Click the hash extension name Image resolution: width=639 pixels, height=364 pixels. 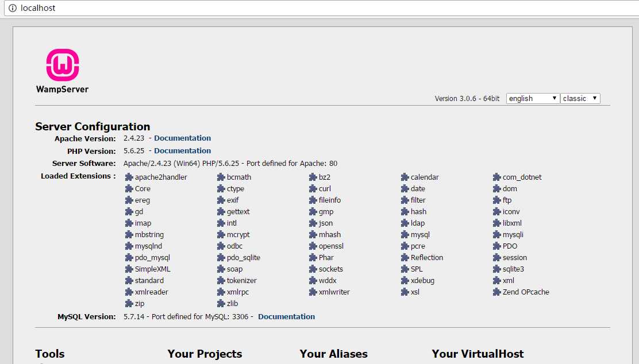(x=418, y=212)
